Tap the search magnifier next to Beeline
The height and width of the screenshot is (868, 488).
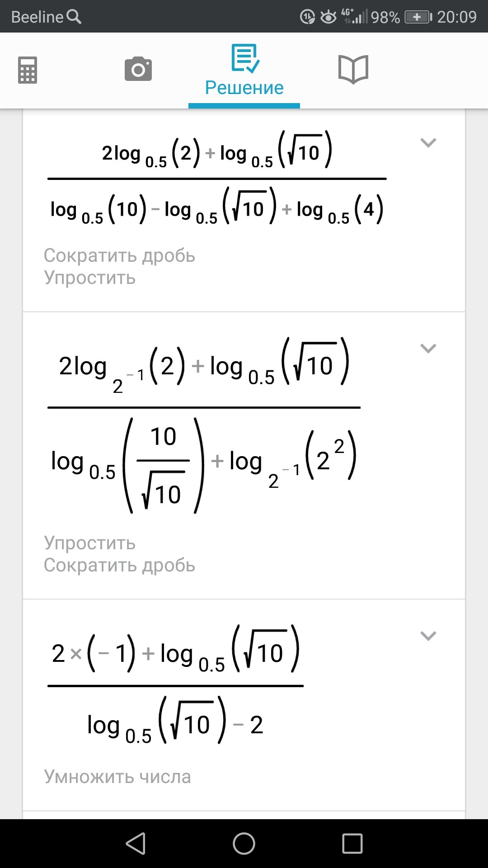74,17
